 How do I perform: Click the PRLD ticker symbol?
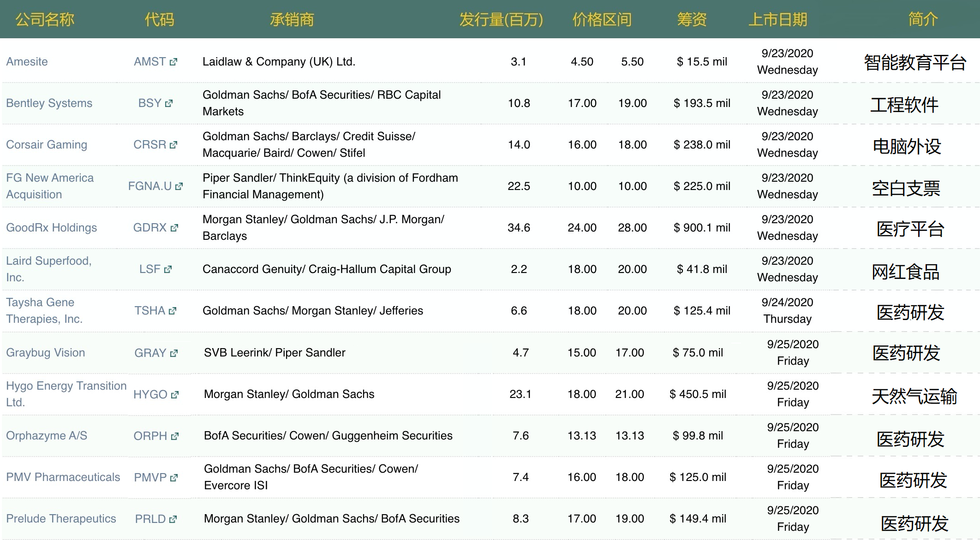[x=150, y=519]
